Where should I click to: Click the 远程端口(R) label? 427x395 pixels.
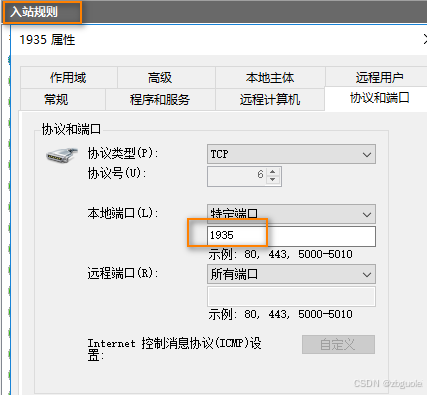coord(122,273)
